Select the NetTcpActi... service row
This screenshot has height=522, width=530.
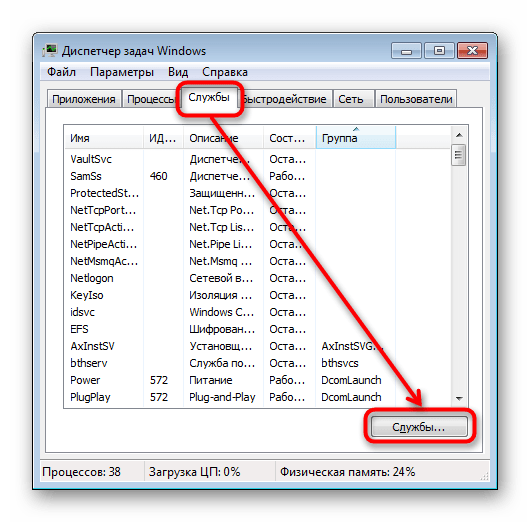click(230, 227)
